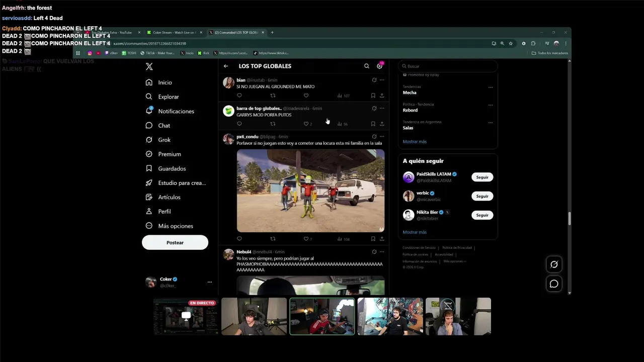644x362 pixels.
Task: Open options dots for the Salas trend
Action: point(491,123)
